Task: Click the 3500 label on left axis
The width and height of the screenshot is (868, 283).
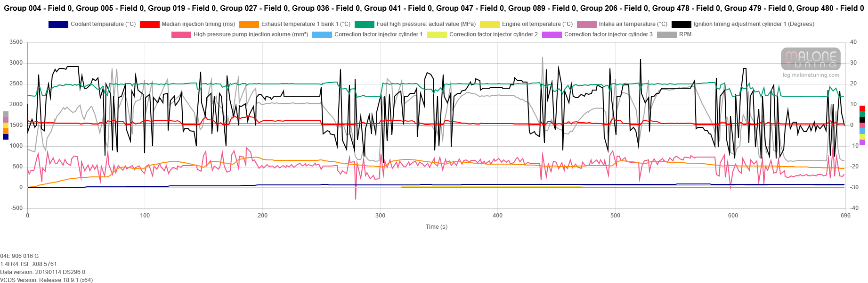Action: [16, 42]
